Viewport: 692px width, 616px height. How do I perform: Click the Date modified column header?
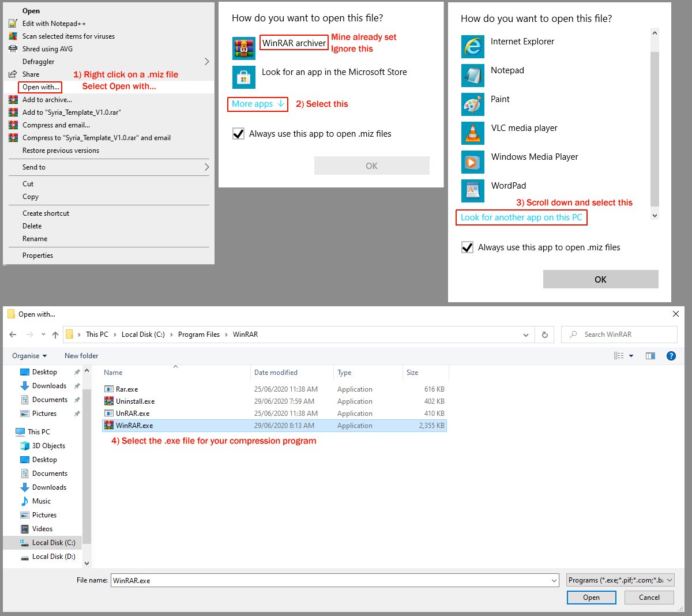tap(292, 373)
